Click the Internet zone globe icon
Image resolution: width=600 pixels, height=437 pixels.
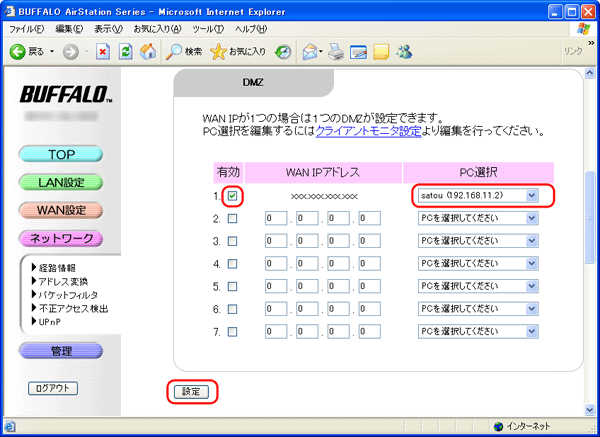click(498, 426)
